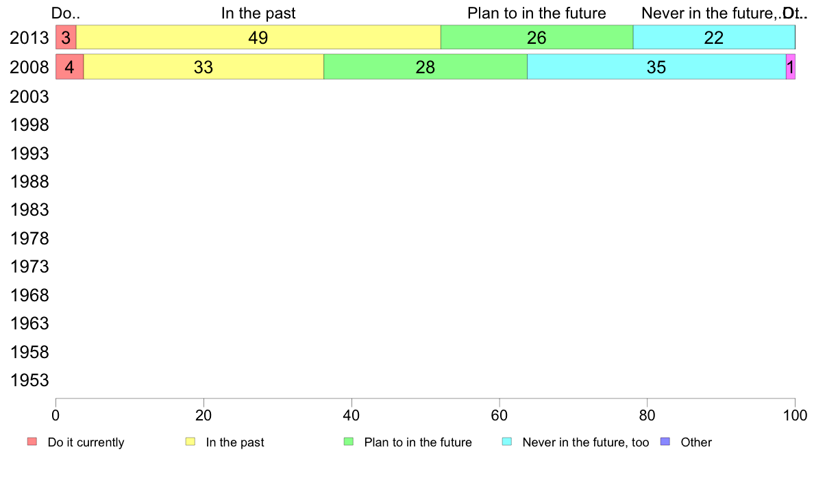This screenshot has height=504, width=814.
Task: Click the green 'Plan to in the future' legend swatch
Action: pyautogui.click(x=349, y=442)
